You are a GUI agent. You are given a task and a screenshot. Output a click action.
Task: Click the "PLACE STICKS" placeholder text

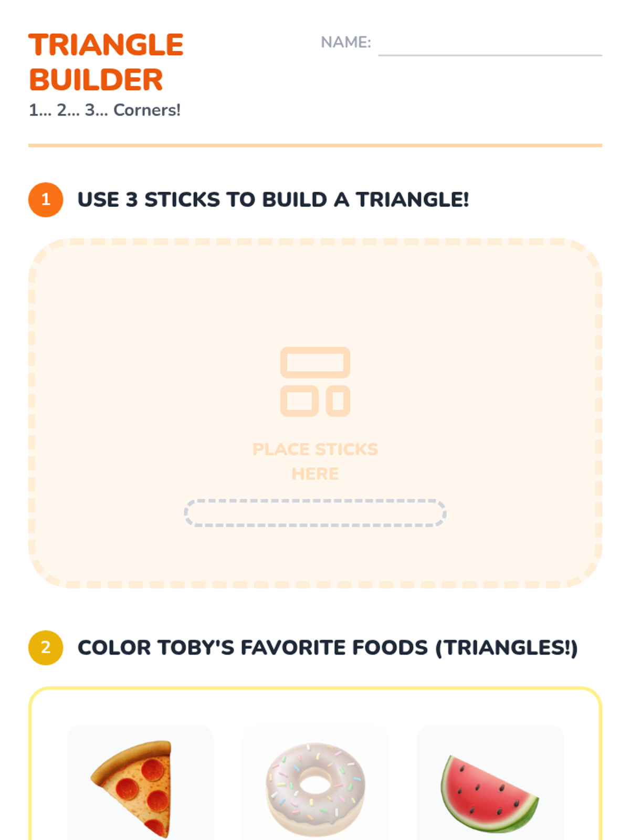tap(315, 449)
